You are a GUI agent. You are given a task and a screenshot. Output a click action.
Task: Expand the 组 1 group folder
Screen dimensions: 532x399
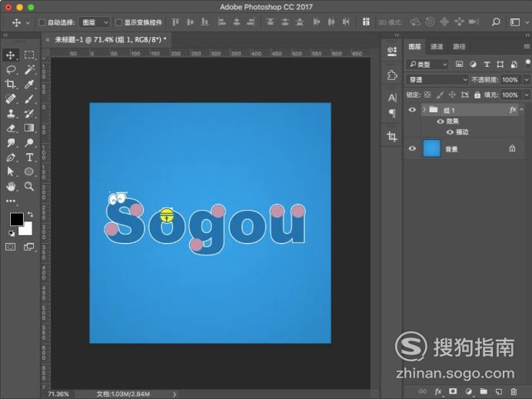[x=424, y=110]
